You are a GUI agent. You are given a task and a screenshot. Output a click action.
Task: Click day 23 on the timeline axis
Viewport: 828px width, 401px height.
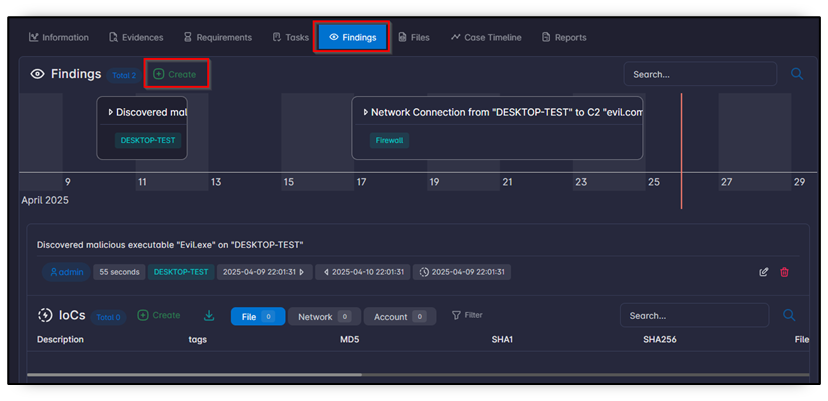pyautogui.click(x=581, y=182)
